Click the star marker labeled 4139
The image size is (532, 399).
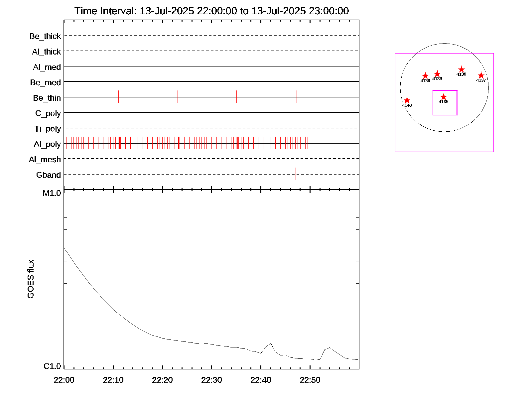(437, 74)
